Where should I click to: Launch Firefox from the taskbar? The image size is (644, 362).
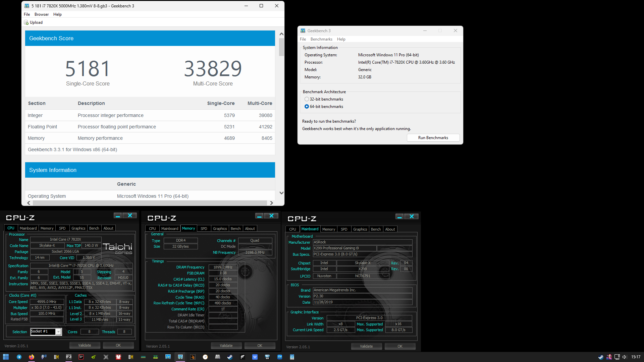pyautogui.click(x=32, y=357)
